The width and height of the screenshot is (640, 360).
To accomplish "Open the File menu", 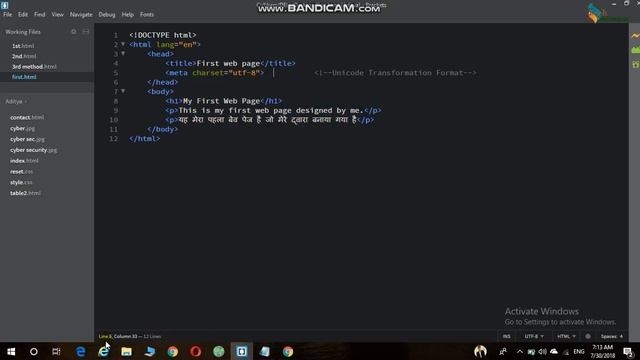I will [x=7, y=14].
